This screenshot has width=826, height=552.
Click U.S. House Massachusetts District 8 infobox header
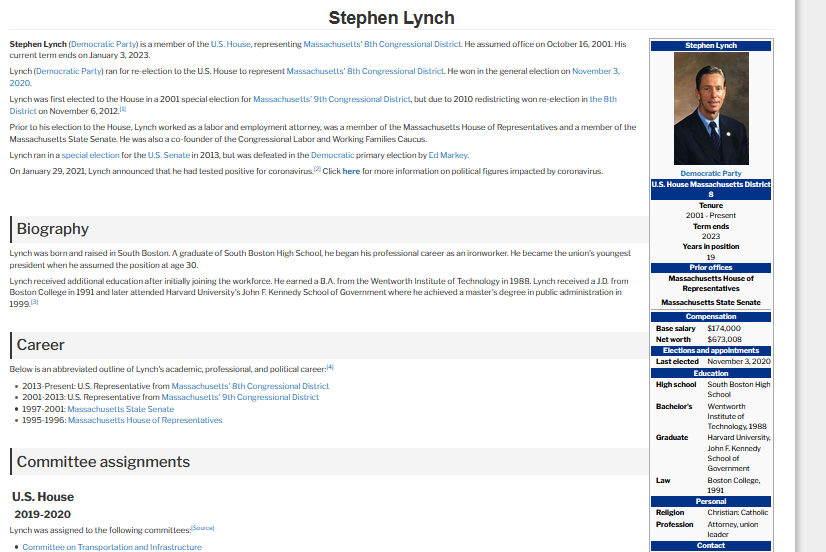[711, 190]
